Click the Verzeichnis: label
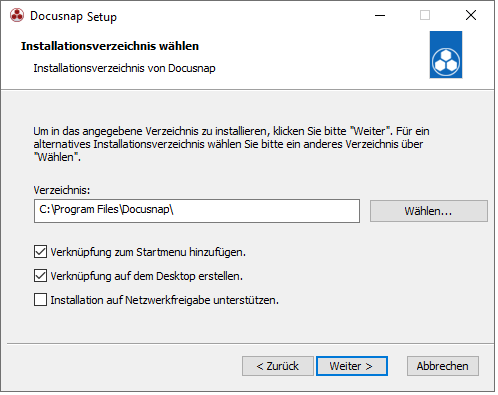The image size is (498, 395). [x=62, y=190]
